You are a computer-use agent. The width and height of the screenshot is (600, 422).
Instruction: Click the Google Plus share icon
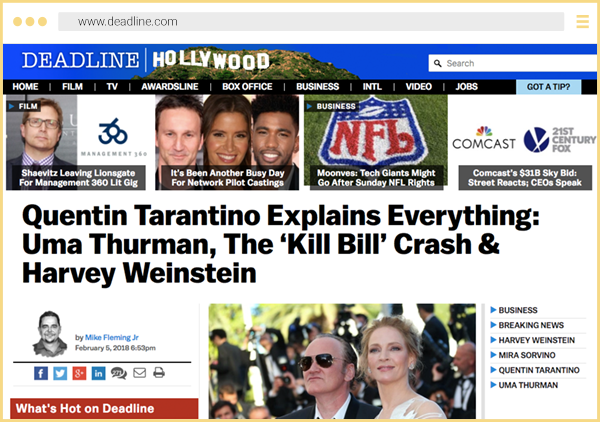tap(79, 373)
